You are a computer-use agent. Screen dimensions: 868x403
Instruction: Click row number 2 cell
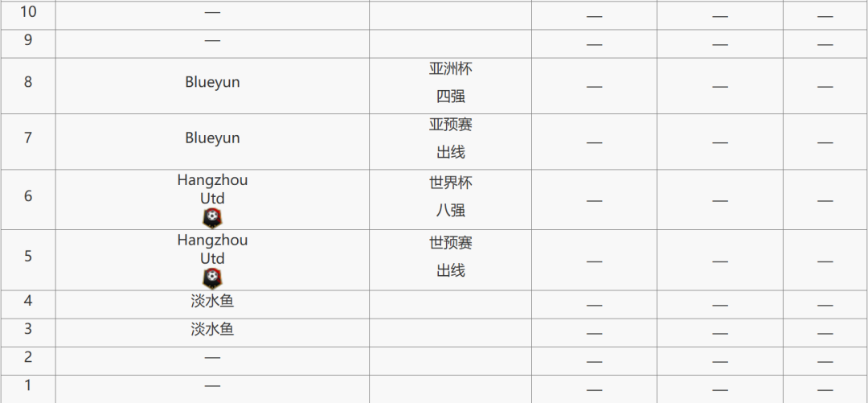pos(28,361)
